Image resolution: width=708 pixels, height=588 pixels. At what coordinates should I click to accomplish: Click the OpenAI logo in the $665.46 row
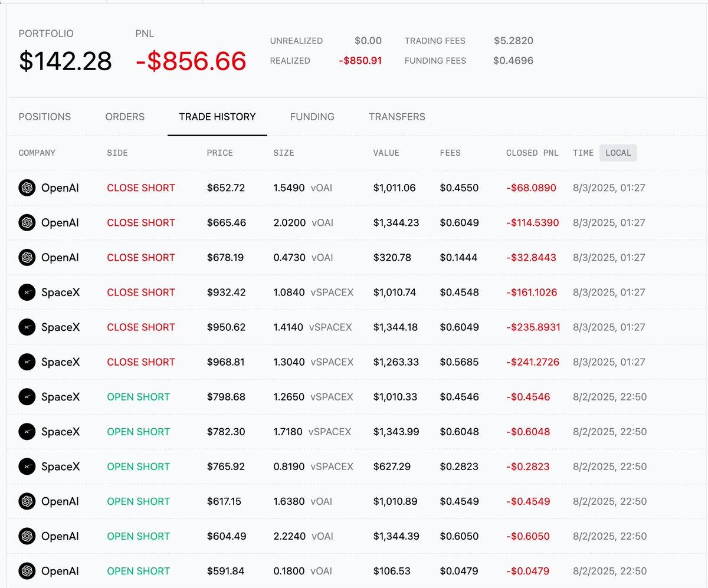(27, 223)
